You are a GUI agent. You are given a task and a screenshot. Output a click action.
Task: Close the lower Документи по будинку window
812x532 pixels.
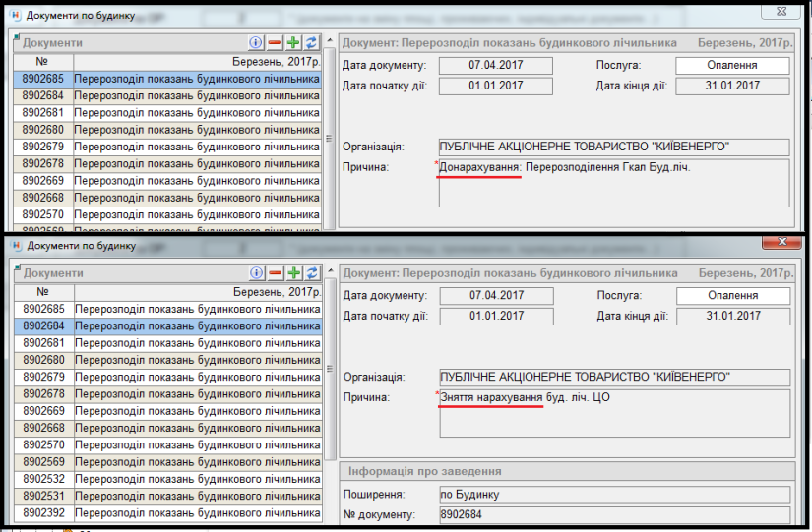(x=782, y=243)
